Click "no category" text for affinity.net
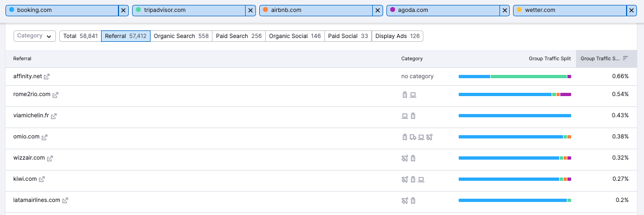Screen dimensions: 644x215 (x=417, y=77)
